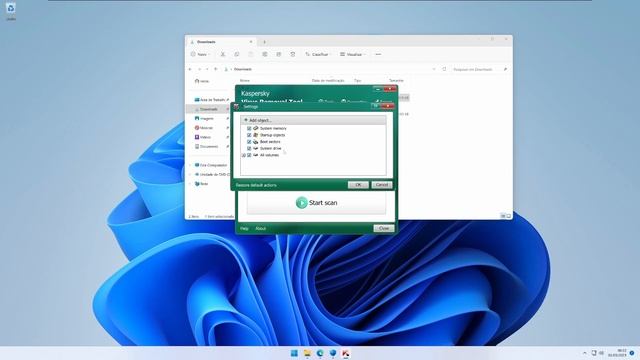Uncheck the System memory checkbox
Screen dimensions: 640x360
pyautogui.click(x=249, y=128)
